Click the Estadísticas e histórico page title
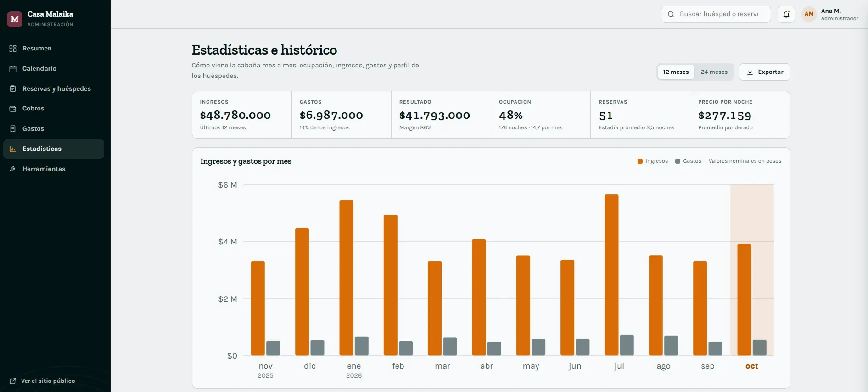 pos(264,50)
